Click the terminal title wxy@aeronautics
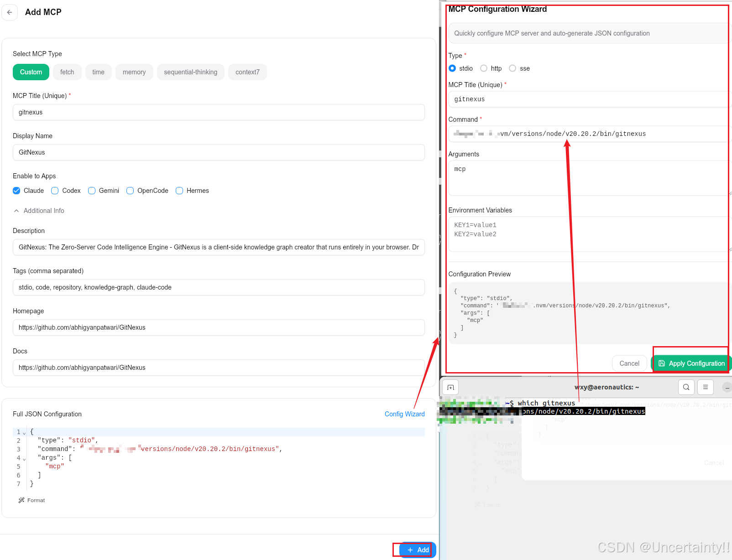 coord(607,387)
